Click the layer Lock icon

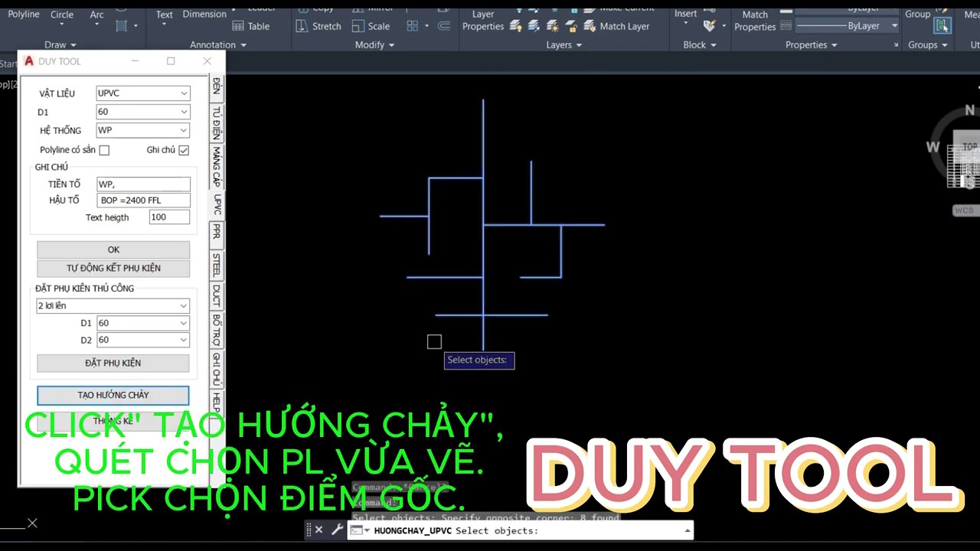click(571, 26)
